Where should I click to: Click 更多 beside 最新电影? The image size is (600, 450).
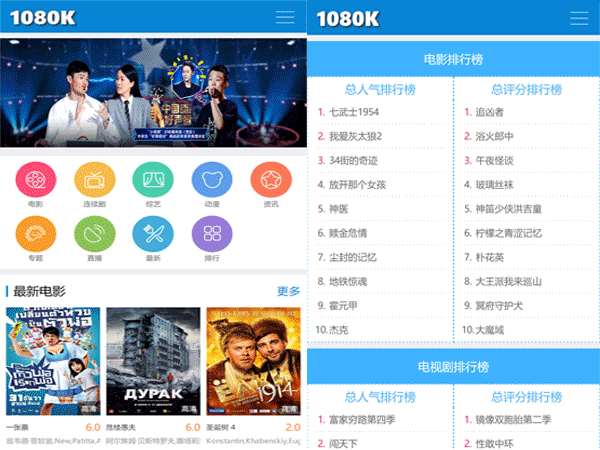click(288, 291)
